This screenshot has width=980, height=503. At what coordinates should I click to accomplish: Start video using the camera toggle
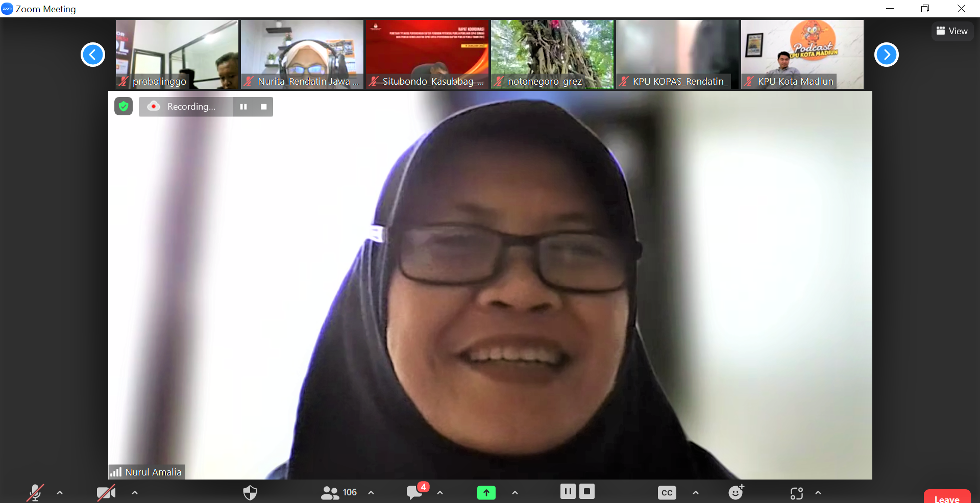[x=106, y=492]
